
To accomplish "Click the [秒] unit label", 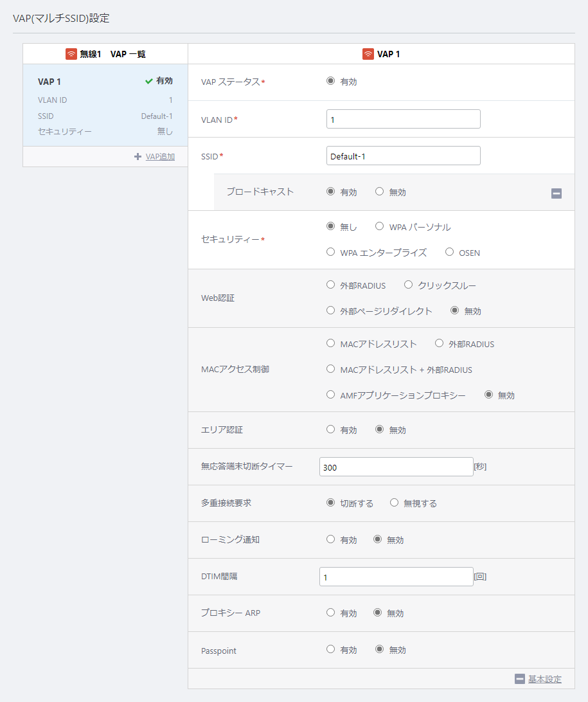I will click(480, 467).
